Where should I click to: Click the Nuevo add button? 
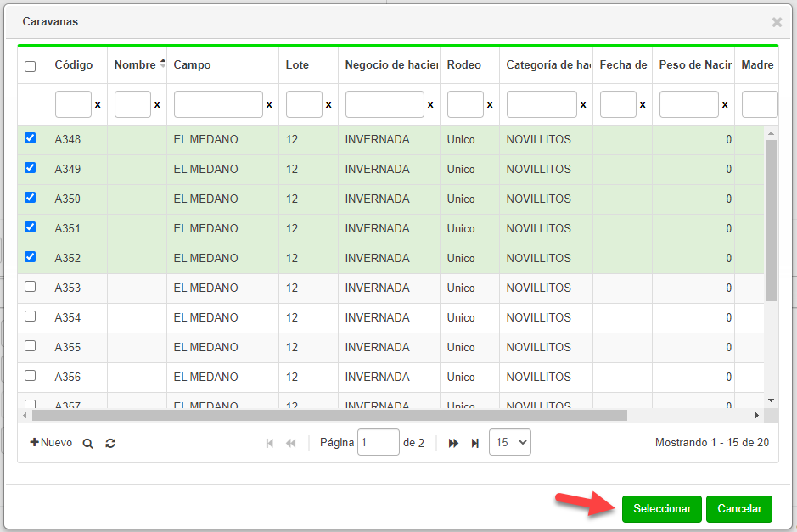[51, 443]
